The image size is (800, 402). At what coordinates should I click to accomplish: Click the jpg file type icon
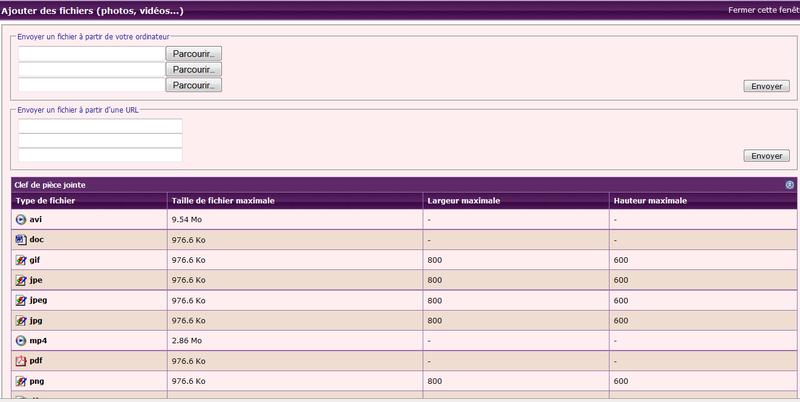[x=20, y=320]
